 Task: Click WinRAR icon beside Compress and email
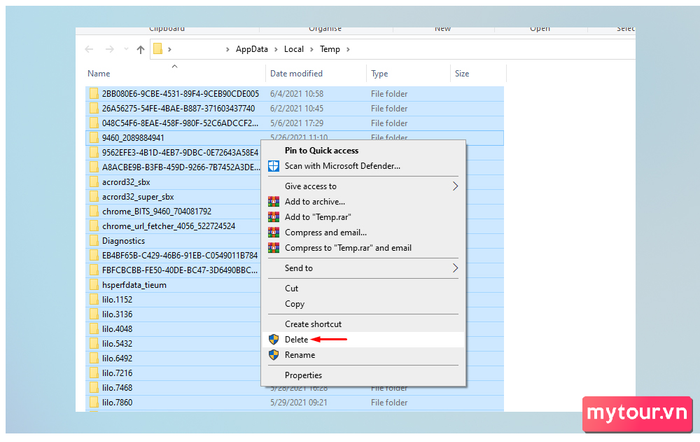274,233
